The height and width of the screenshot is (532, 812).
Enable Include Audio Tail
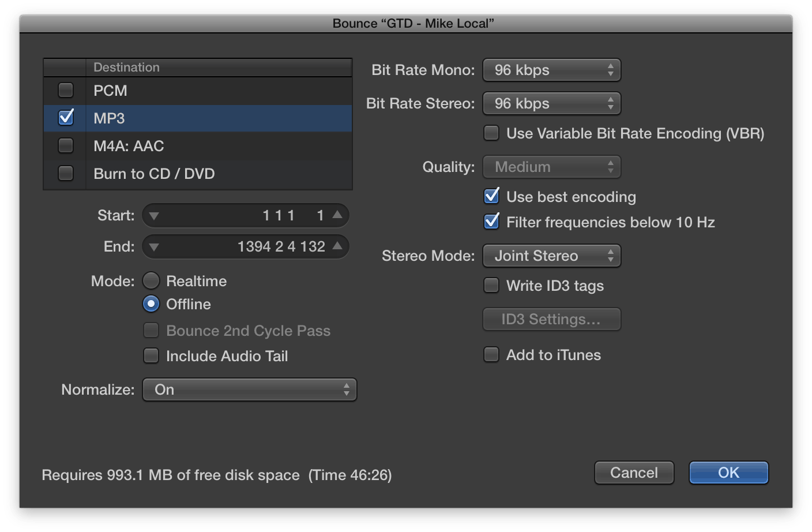(x=151, y=355)
